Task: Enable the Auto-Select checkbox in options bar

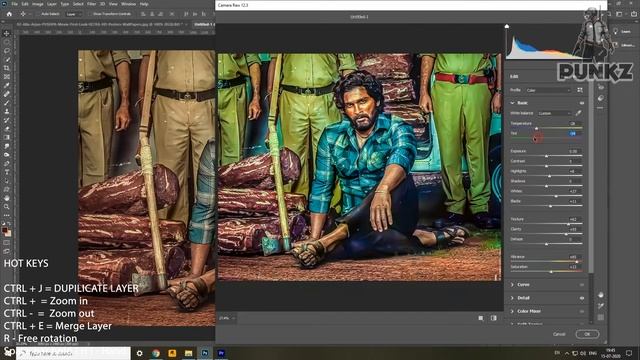Action: [x=39, y=14]
